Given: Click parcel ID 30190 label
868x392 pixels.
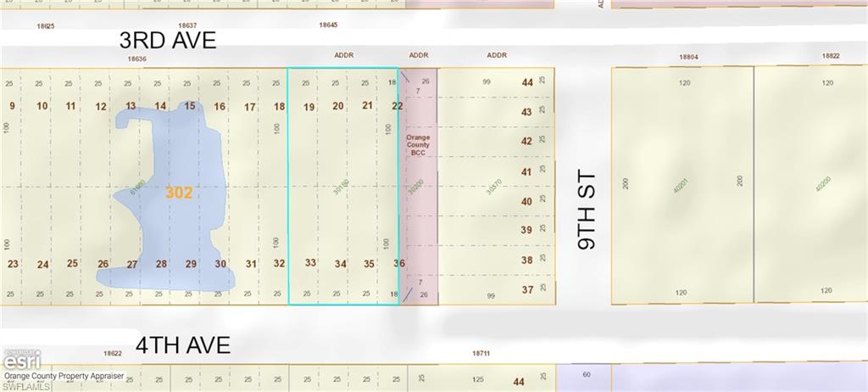Looking at the screenshot, I should [341, 187].
